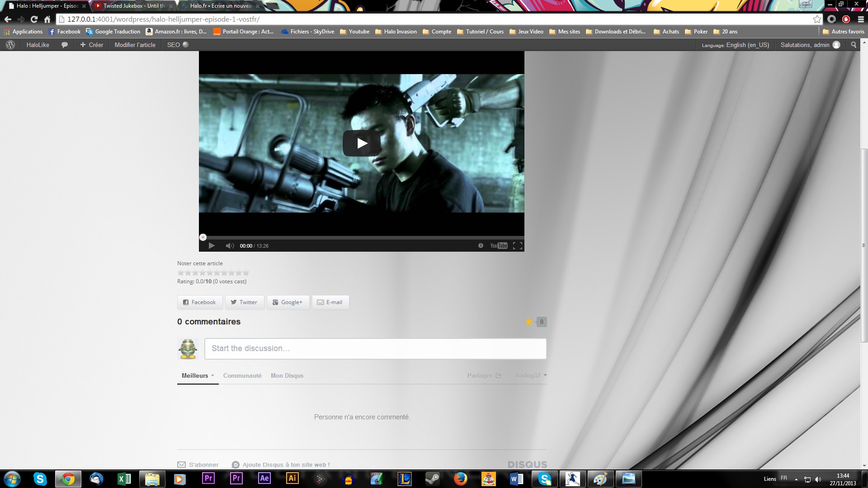Open the Halo Invasion bookmarks folder

click(x=396, y=32)
